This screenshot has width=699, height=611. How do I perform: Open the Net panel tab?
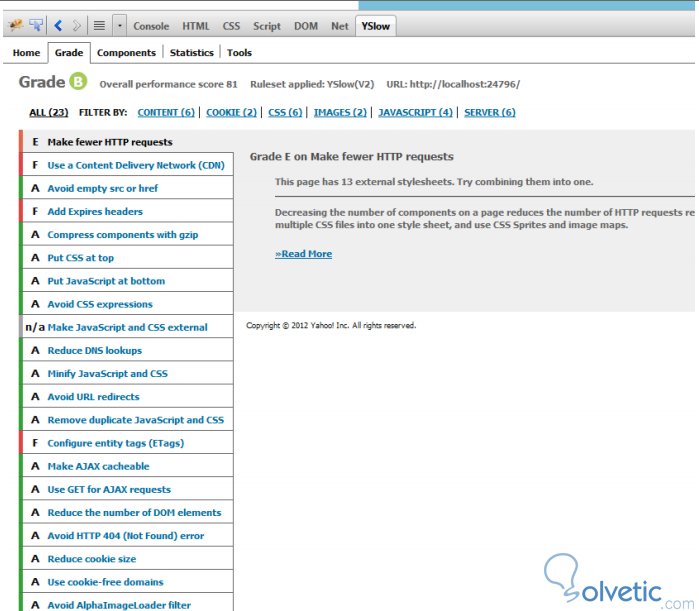340,26
